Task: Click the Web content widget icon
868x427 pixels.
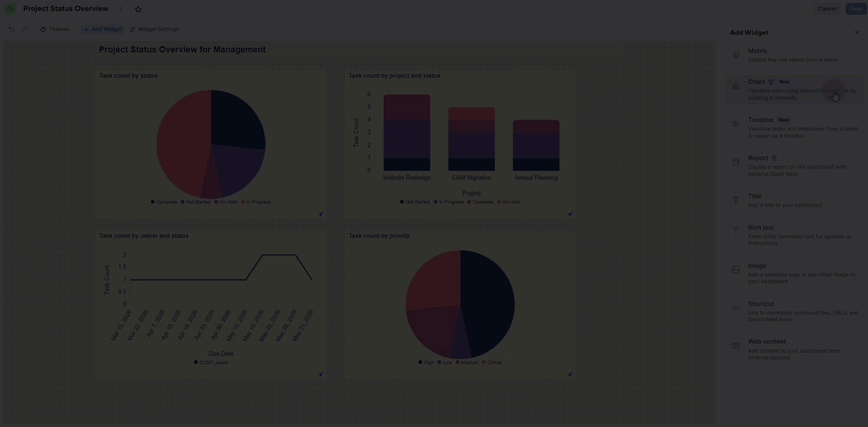Action: [736, 346]
